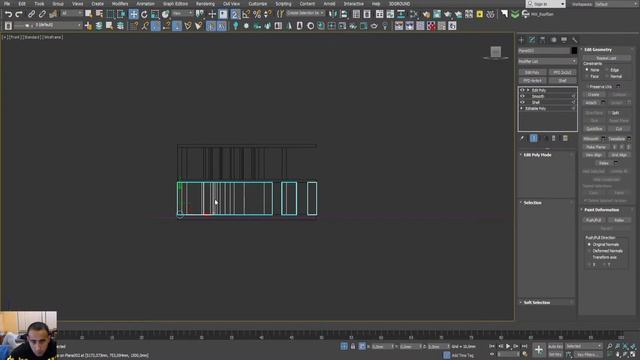
Task: Open the Modifiers menu
Action: coord(120,4)
